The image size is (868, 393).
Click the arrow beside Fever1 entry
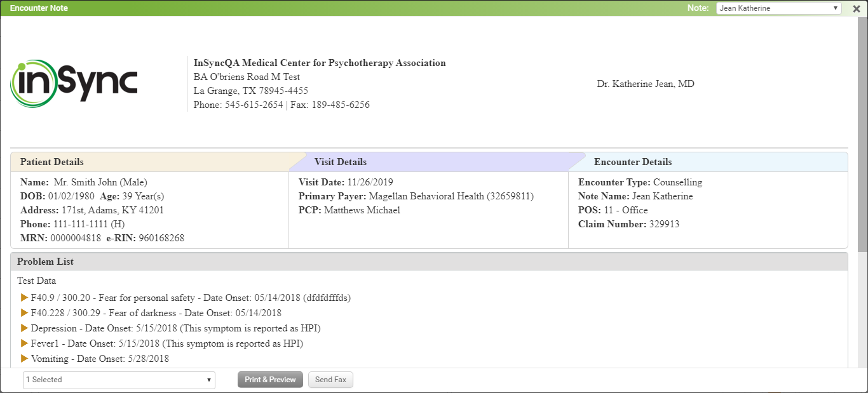pos(25,343)
